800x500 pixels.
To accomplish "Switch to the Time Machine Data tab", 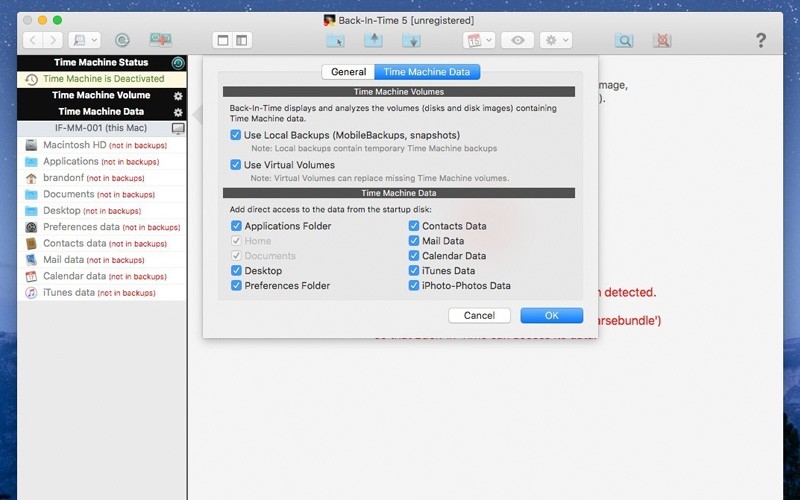I will coord(427,72).
